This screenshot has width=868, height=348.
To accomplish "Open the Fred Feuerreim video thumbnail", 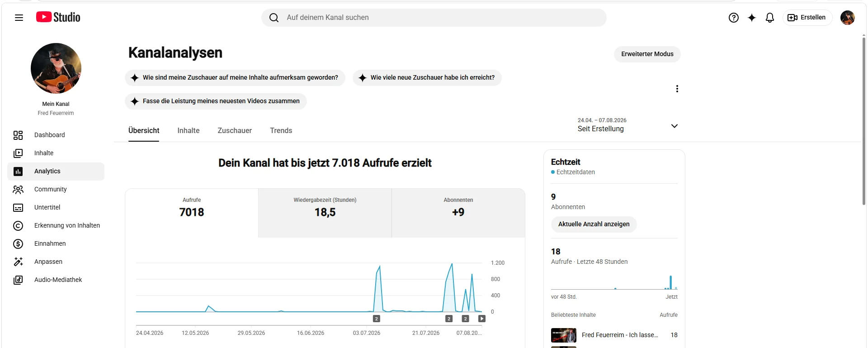I will coord(564,335).
